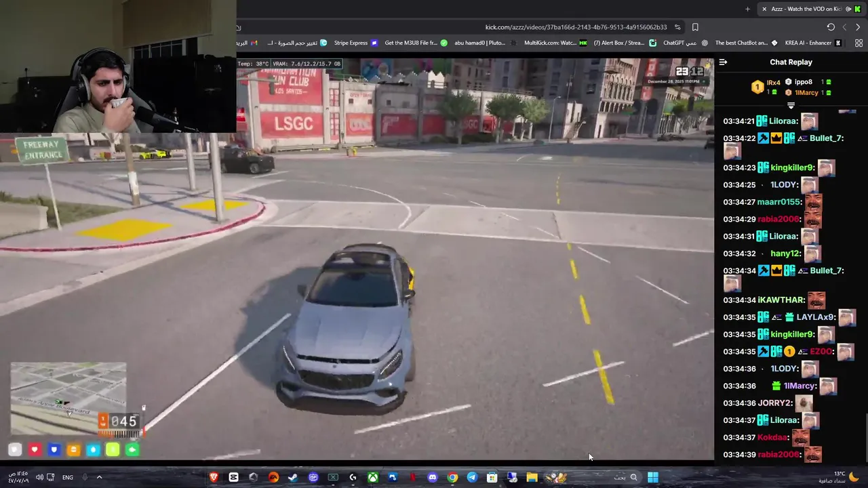Click top gifter IRx4 in the leaderboard
The height and width of the screenshot is (488, 868).
[x=773, y=83]
